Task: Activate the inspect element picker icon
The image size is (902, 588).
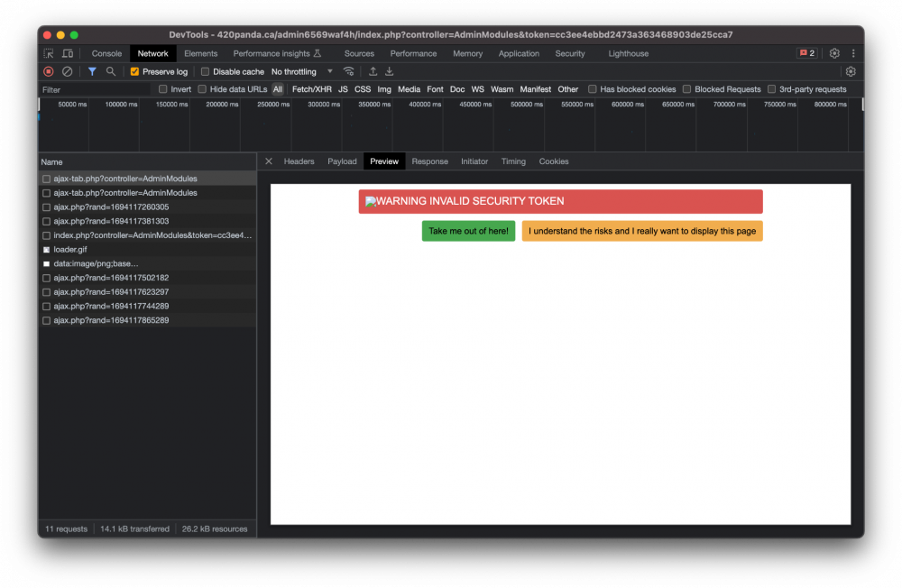Action: (x=49, y=53)
